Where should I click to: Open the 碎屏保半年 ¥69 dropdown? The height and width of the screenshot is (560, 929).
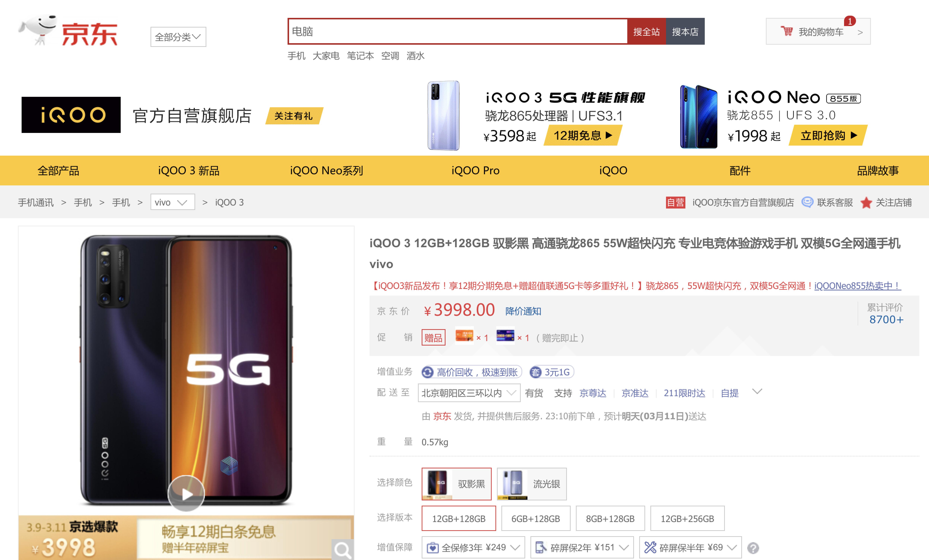tap(690, 548)
